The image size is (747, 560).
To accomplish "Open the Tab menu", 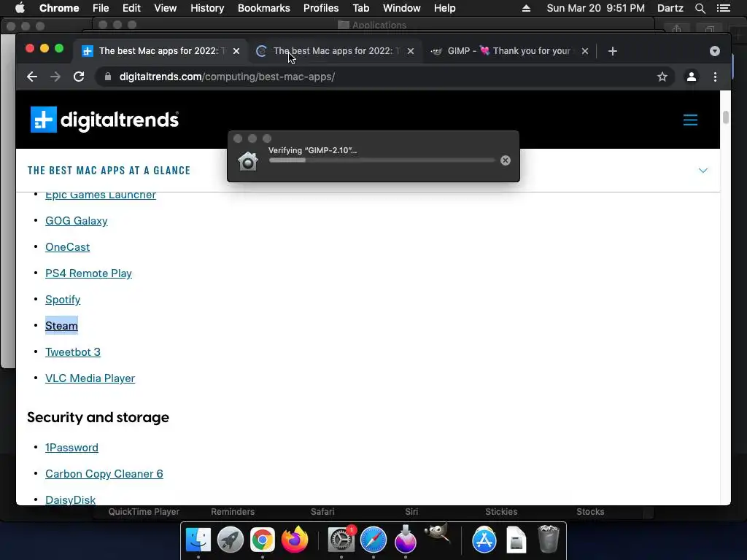I will coord(360,8).
